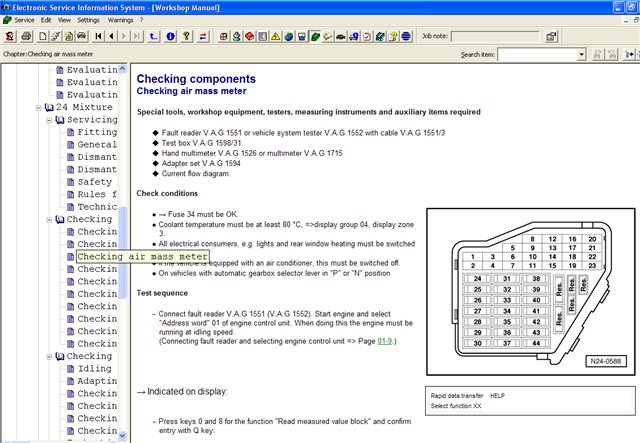640x443 pixels.
Task: Jump to first page with skip-back arrow
Action: (98, 36)
